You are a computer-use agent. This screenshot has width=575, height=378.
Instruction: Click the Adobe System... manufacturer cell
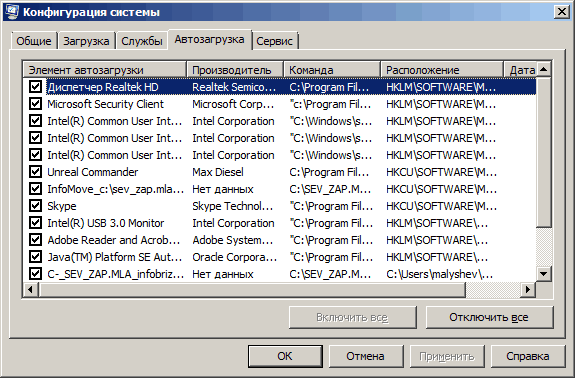click(232, 240)
